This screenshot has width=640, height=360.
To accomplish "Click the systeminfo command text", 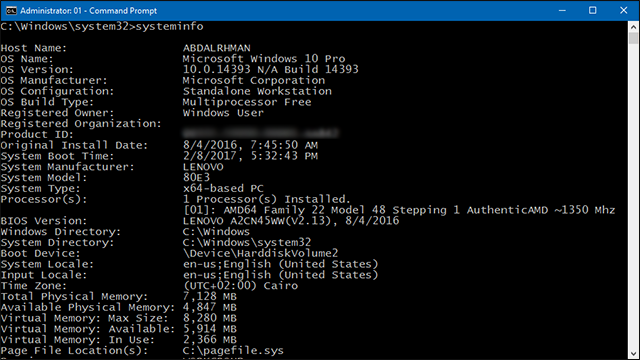I will click(x=169, y=27).
